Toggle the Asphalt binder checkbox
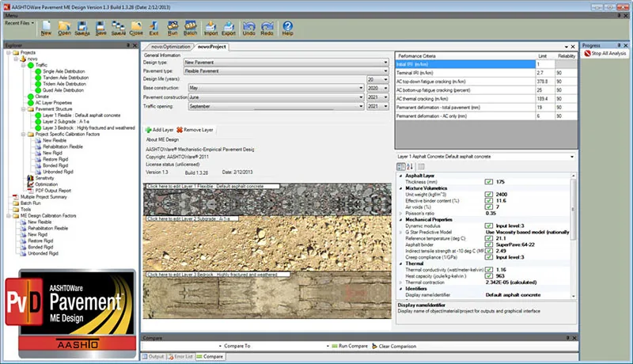Screen dimensions: 633x364 tap(488, 245)
